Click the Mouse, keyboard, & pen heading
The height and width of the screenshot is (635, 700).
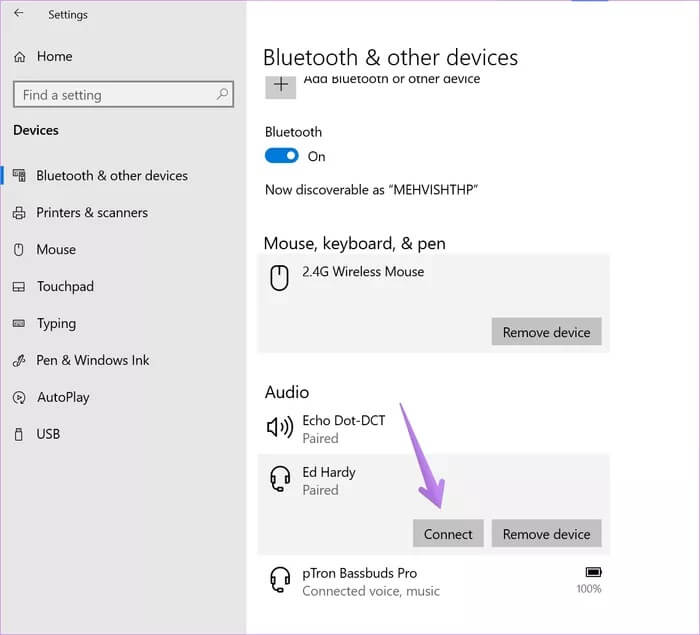tap(354, 243)
